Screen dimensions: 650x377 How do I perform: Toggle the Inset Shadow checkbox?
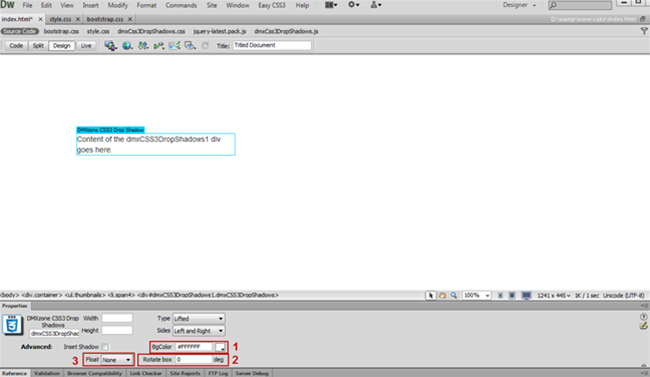pyautogui.click(x=105, y=347)
